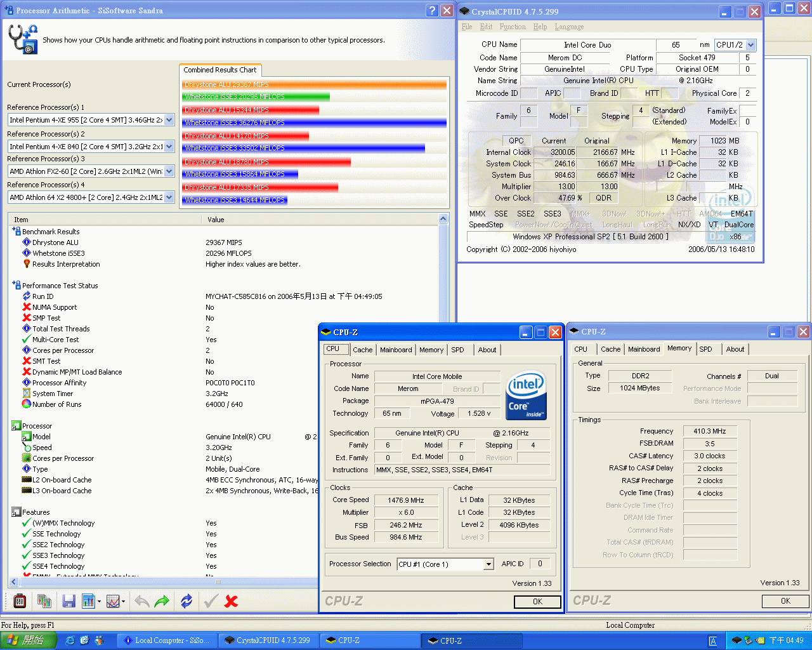Click the Internal Clock 3200.05 value
Image resolution: width=812 pixels, height=650 pixels.
(x=555, y=152)
